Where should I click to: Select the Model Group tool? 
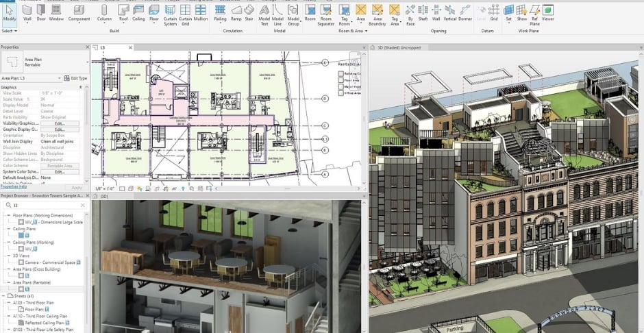pyautogui.click(x=293, y=16)
